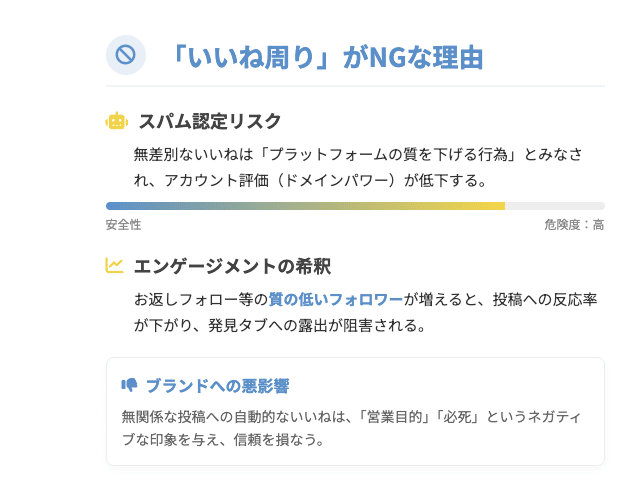The width and height of the screenshot is (633, 493).
Task: Select the エンゲージメントの希釈 heading
Action: tap(233, 266)
